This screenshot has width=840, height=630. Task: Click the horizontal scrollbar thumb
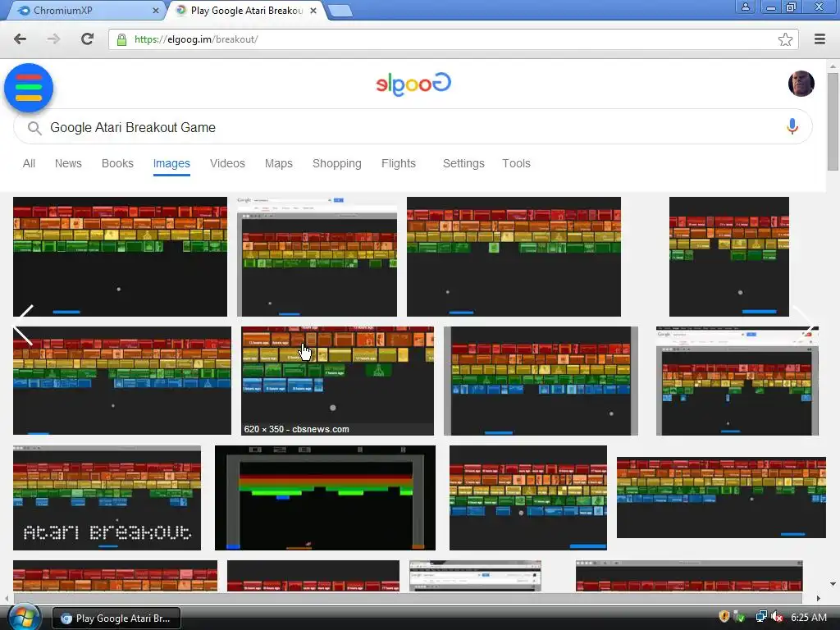point(408,598)
